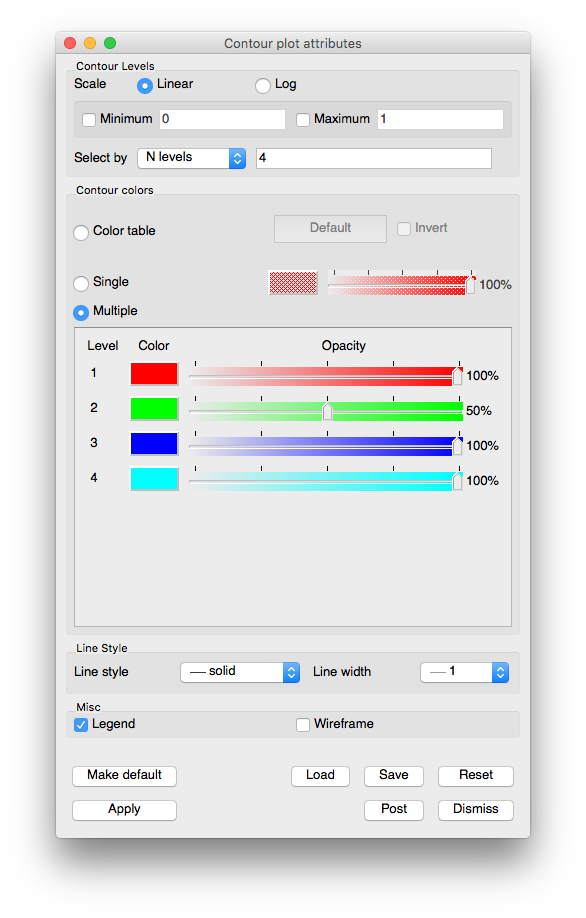The image size is (586, 918).
Task: Enable the Wireframe checkbox
Action: click(303, 725)
